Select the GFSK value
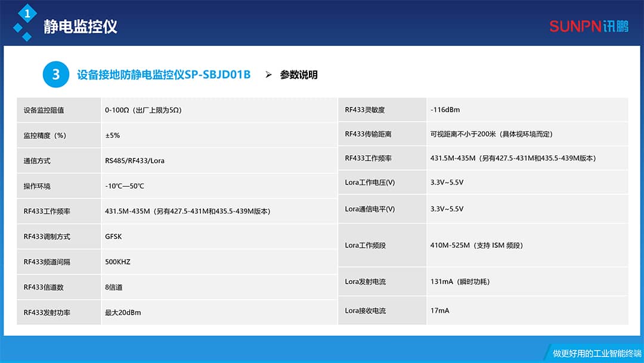 [x=113, y=237]
